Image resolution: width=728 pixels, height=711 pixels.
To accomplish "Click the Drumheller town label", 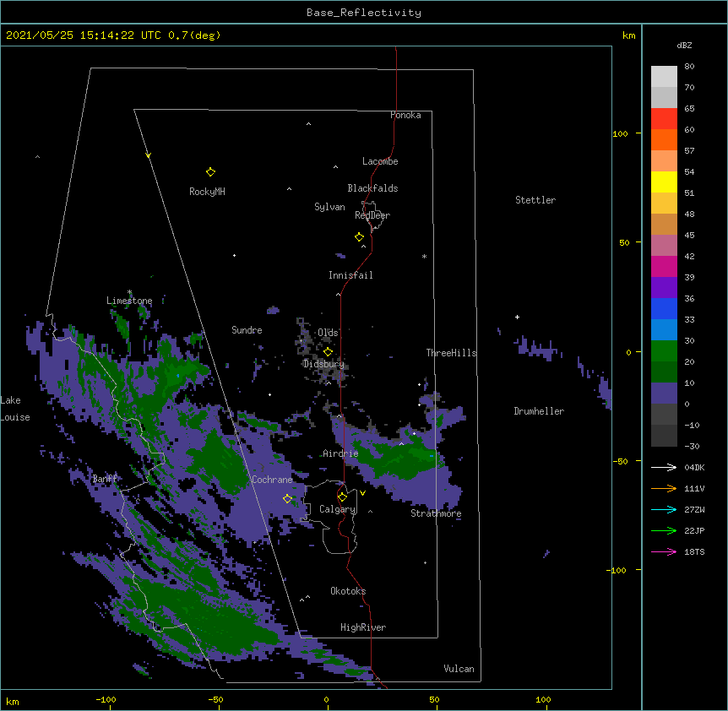I will 539,411.
